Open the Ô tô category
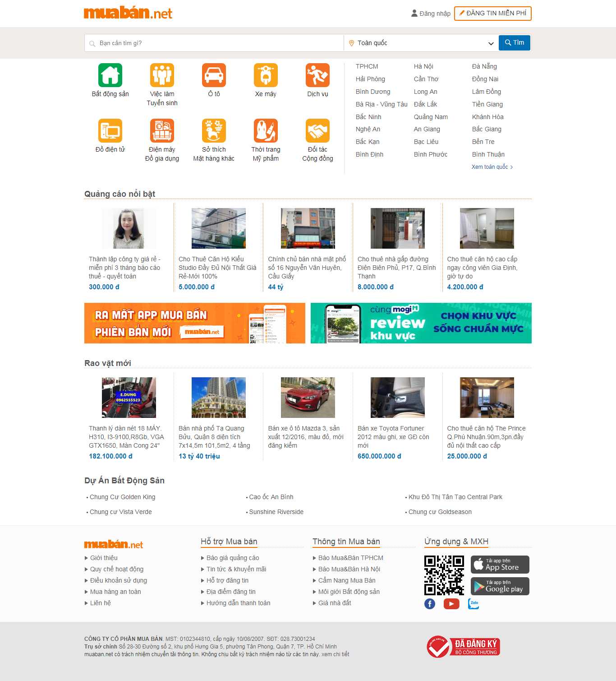Viewport: 616px width, 681px height. [x=214, y=76]
